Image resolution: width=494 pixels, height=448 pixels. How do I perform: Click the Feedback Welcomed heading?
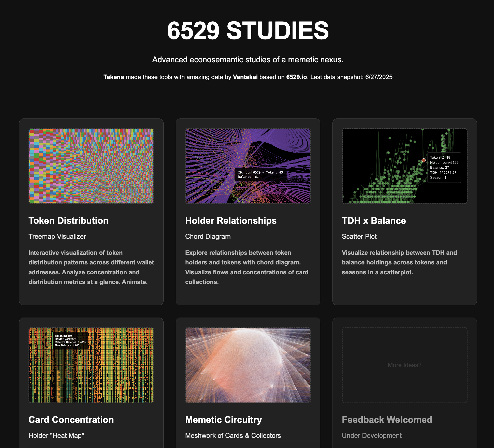click(x=387, y=420)
